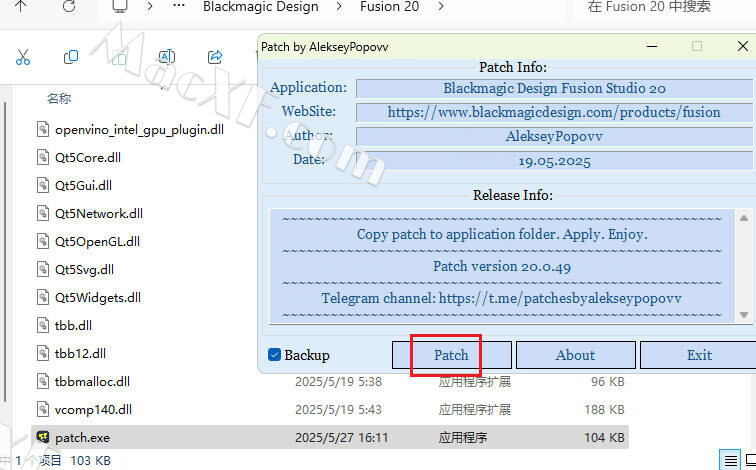Click the Refresh icon in Explorer
756x470 pixels.
(x=69, y=6)
